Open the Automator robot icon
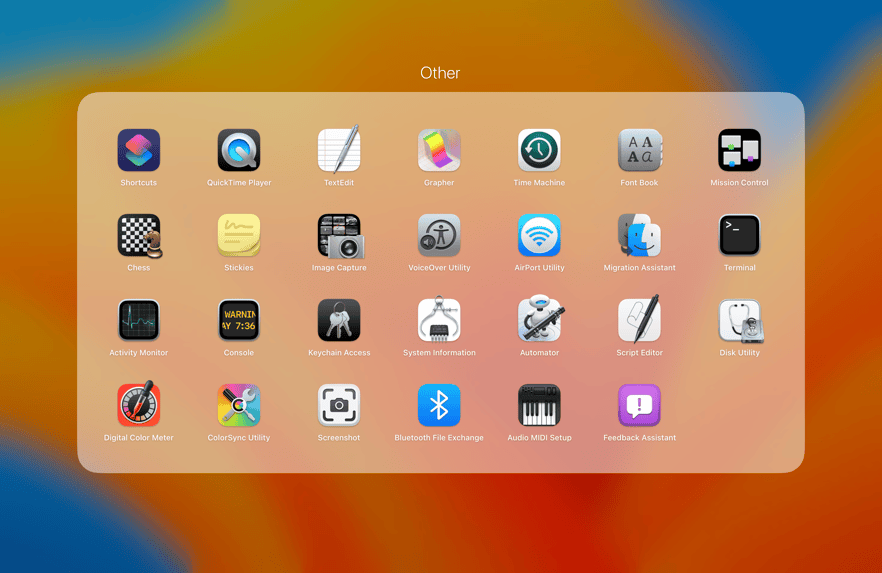This screenshot has height=573, width=882. coord(540,318)
